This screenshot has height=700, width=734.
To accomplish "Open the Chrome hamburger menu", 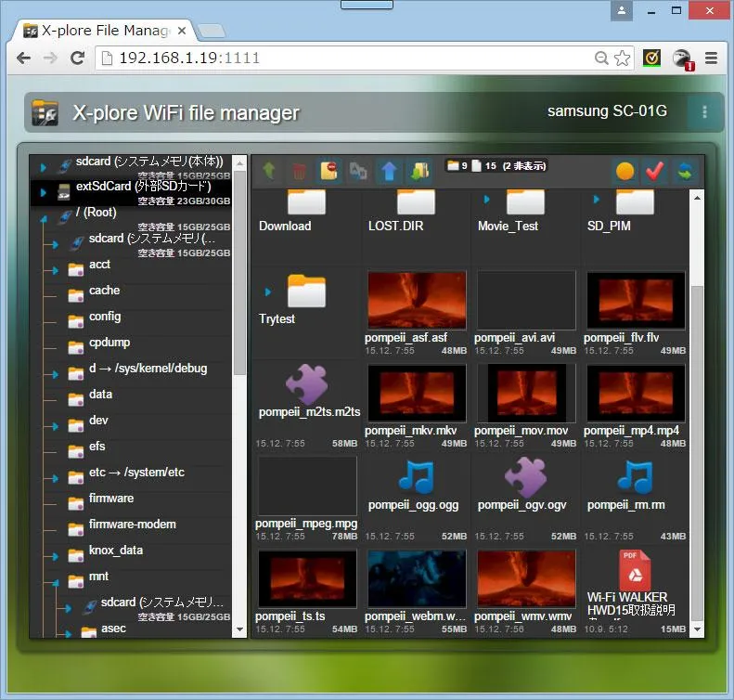I will 711,58.
